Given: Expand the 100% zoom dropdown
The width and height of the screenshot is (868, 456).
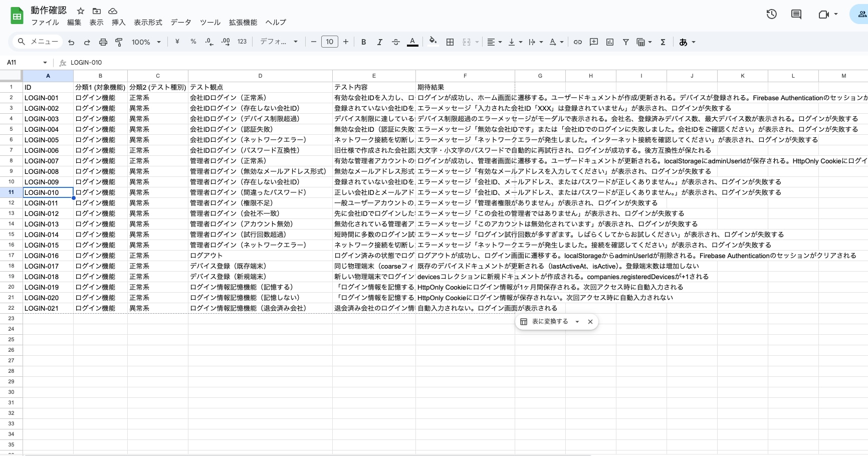Looking at the screenshot, I should (x=146, y=42).
